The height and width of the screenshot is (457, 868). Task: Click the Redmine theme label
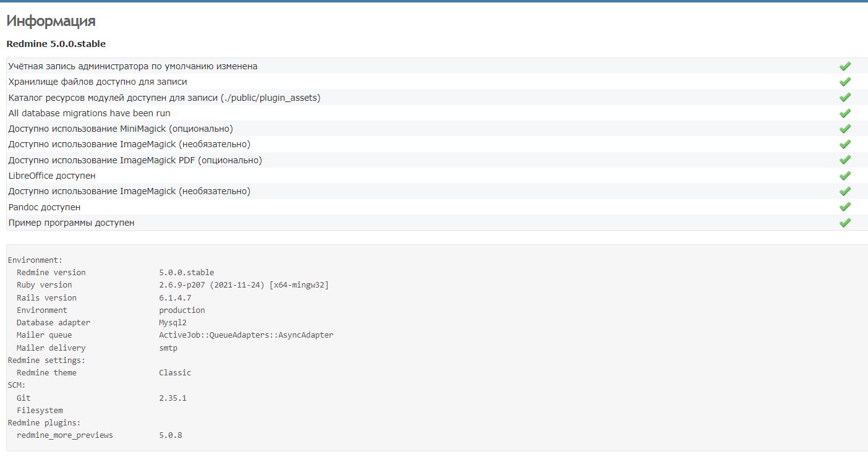[x=47, y=373]
